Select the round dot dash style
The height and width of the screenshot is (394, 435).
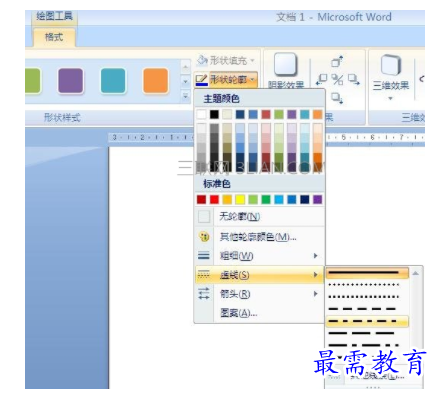click(x=367, y=285)
